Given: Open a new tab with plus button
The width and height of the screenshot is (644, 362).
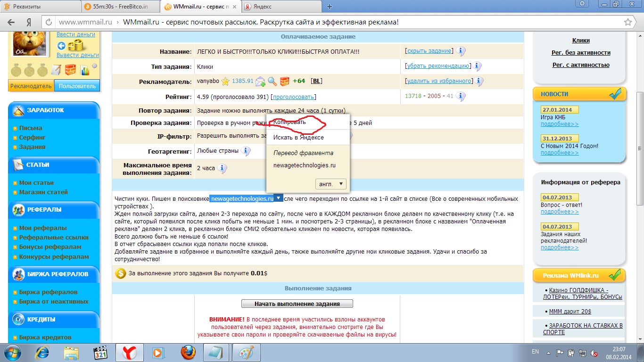Looking at the screenshot, I should pyautogui.click(x=330, y=7).
